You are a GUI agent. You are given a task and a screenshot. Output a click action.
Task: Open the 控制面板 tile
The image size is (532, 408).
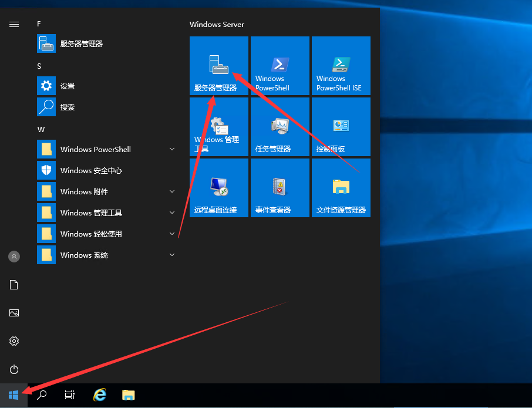click(341, 126)
